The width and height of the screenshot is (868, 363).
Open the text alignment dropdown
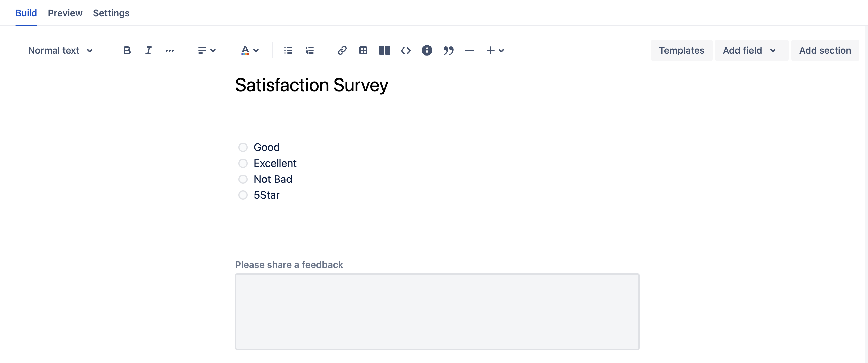point(207,51)
